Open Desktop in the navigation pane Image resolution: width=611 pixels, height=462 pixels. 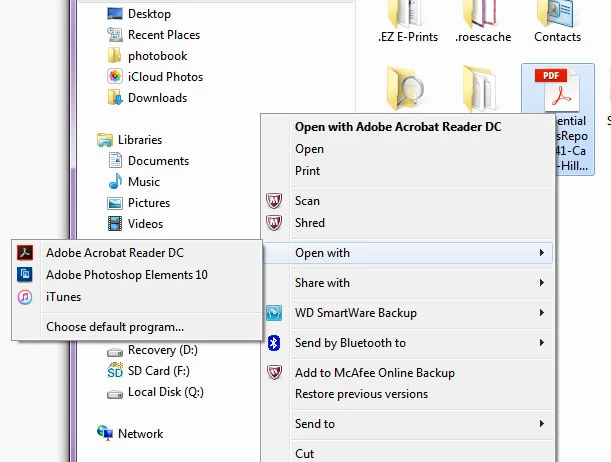149,14
